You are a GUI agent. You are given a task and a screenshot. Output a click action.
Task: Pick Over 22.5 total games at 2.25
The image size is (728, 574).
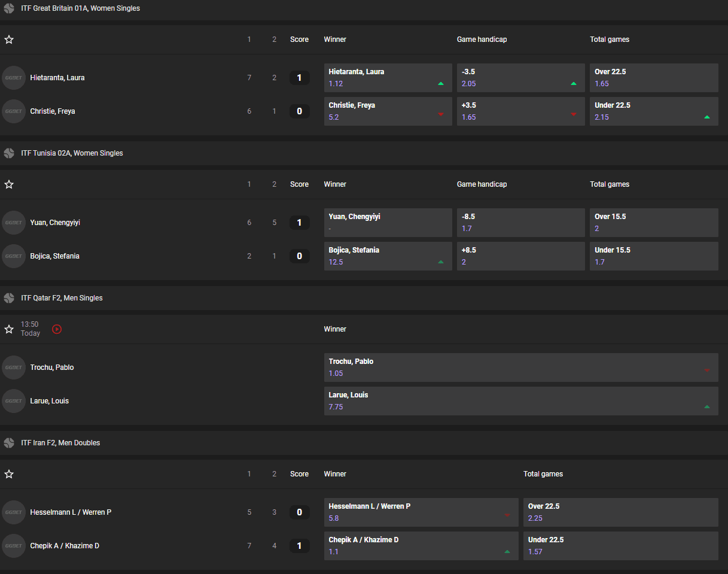[x=621, y=512]
